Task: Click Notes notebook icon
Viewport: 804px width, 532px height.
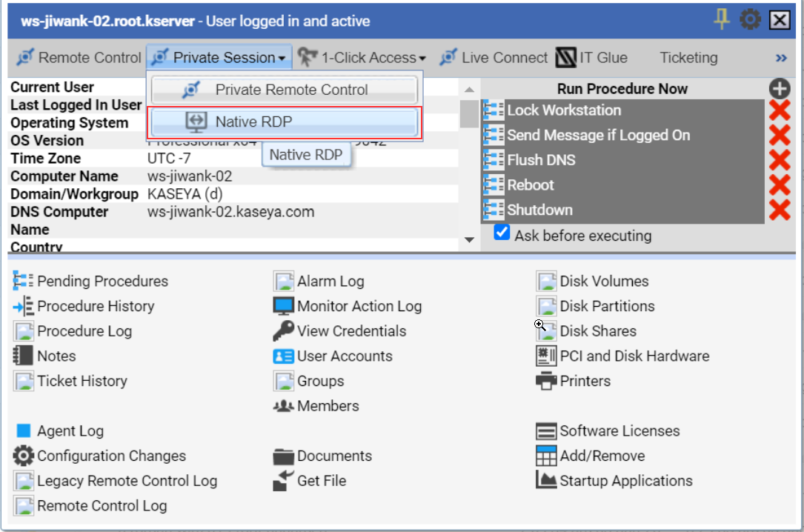Action: coord(23,356)
